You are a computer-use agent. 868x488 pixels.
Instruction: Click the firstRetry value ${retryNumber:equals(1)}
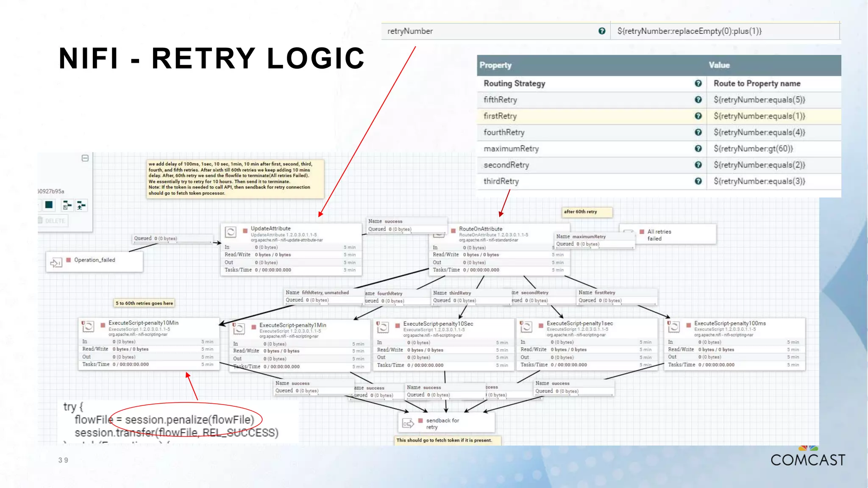click(x=759, y=116)
